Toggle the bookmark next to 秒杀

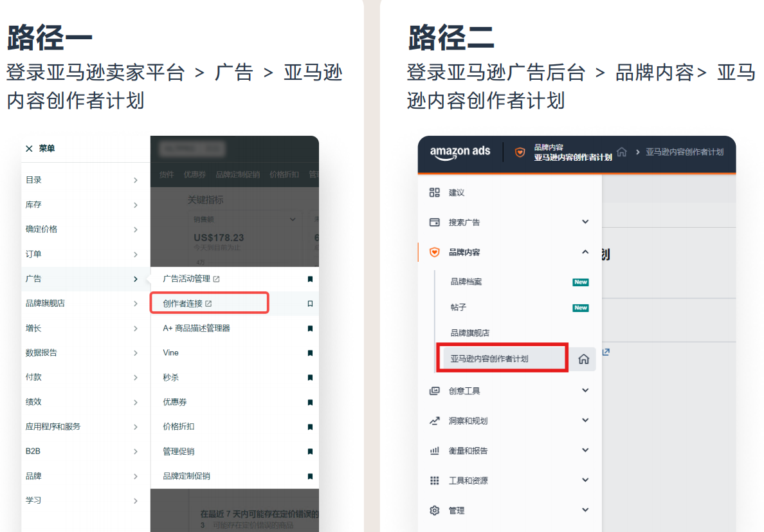pos(310,378)
